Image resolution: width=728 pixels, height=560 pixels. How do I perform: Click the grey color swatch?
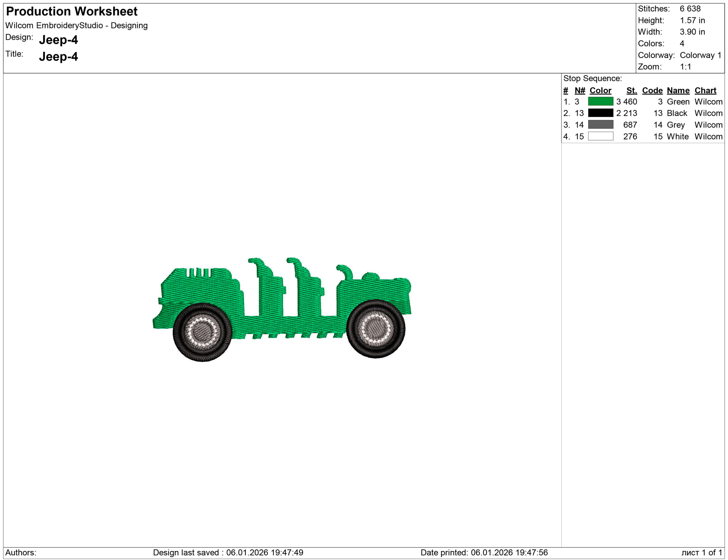(x=600, y=125)
